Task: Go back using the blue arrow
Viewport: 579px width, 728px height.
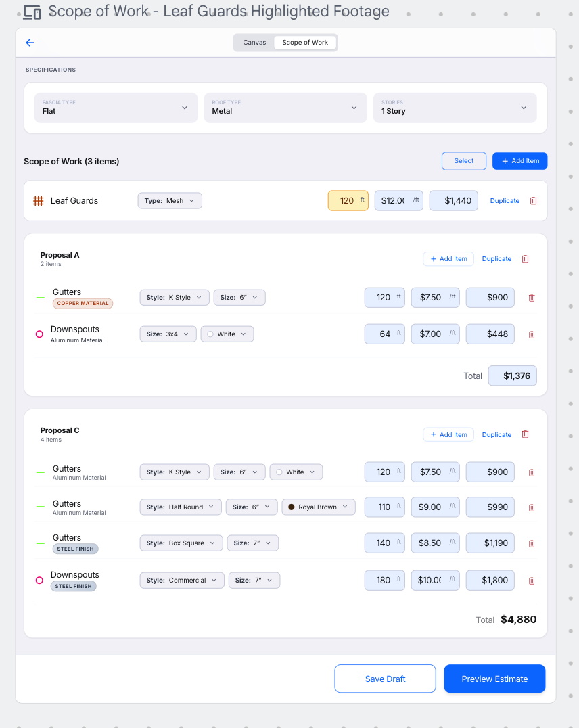Action: 30,43
